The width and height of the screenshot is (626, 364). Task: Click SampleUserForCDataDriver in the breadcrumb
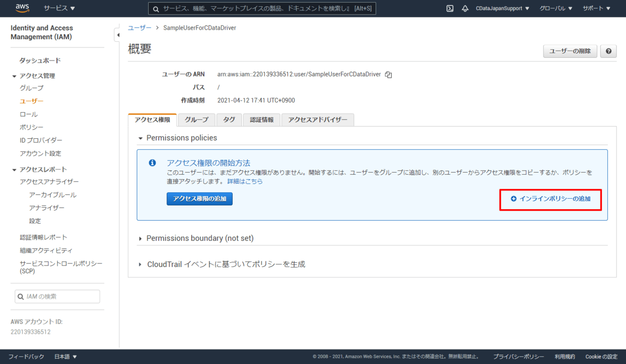click(200, 28)
